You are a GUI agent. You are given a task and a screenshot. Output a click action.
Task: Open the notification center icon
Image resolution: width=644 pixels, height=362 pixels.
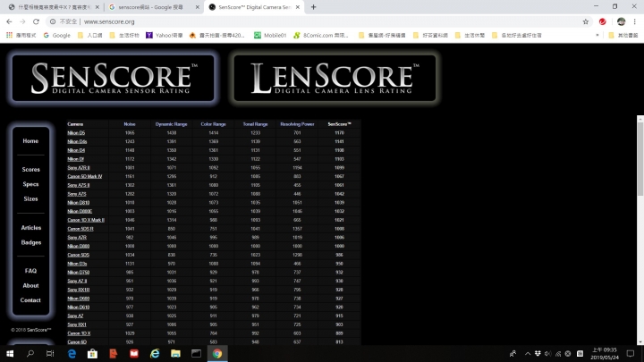tap(631, 353)
